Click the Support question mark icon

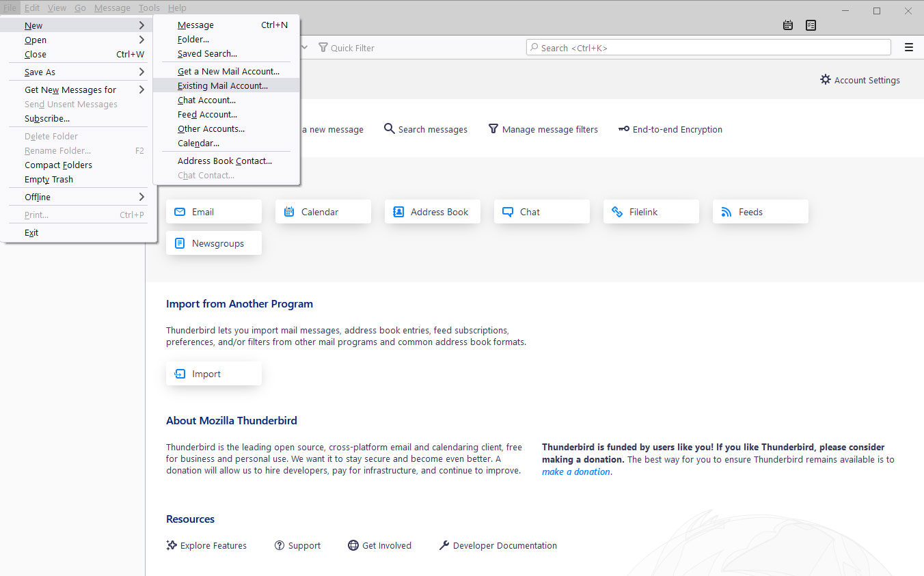280,545
